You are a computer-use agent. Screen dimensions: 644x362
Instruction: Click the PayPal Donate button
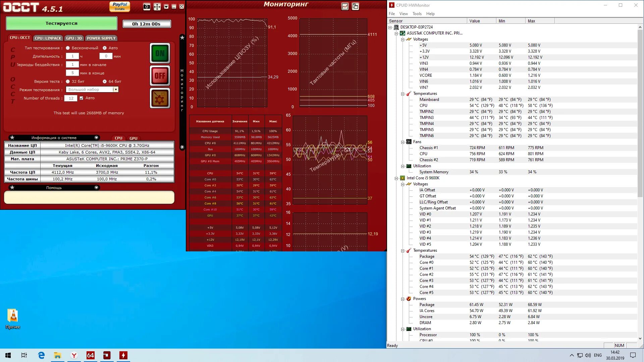(x=120, y=6)
